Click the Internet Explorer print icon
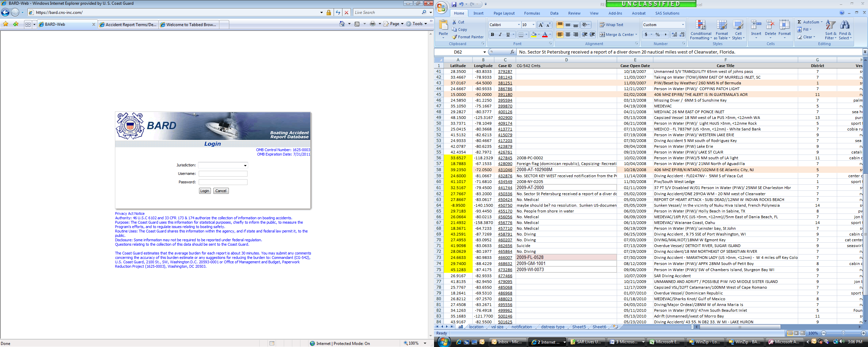This screenshot has width=868, height=347. tap(373, 24)
